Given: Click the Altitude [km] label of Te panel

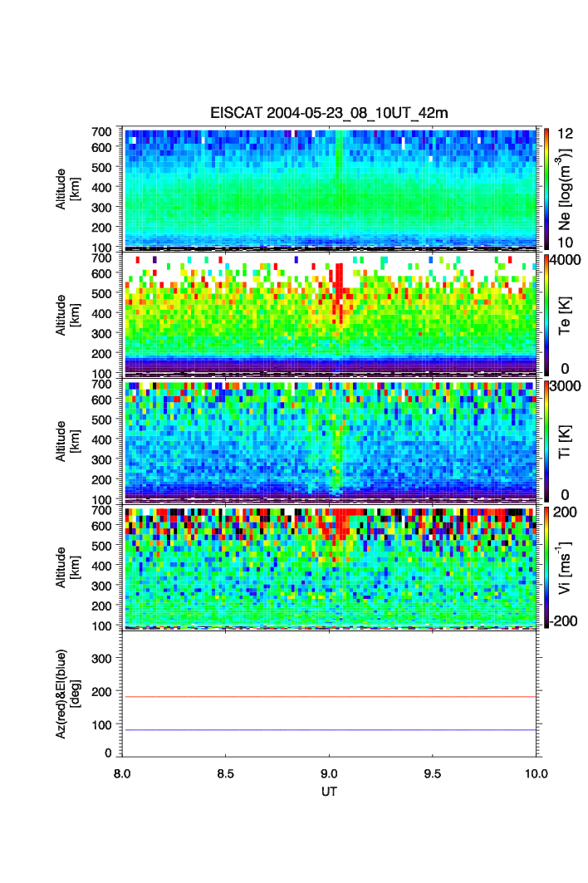Looking at the screenshot, I should 67,316.
